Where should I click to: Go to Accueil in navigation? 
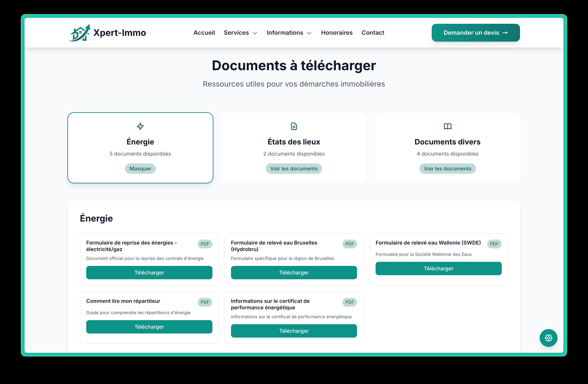204,32
